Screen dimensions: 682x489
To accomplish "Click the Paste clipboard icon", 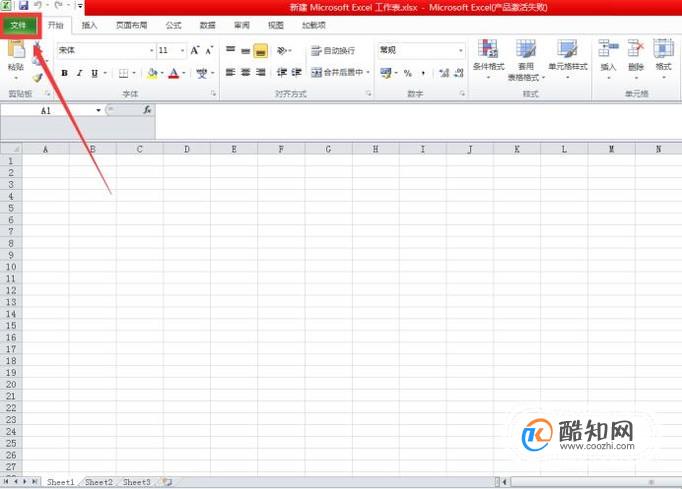I will pos(16,49).
